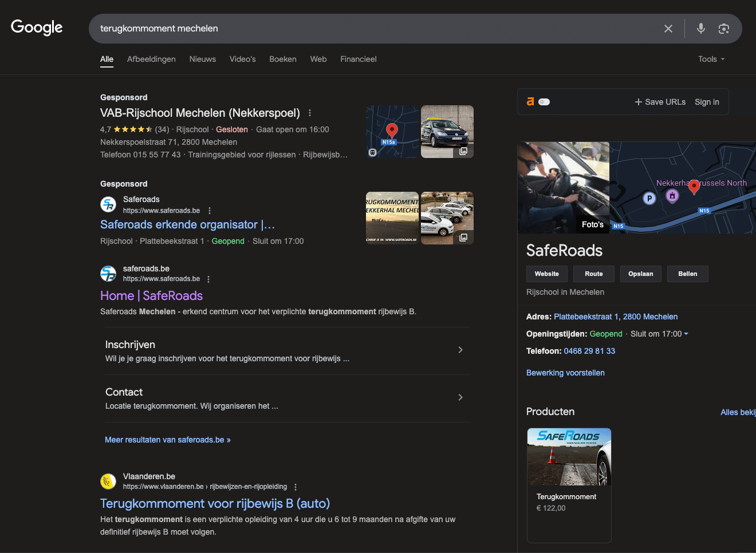Switch to the Afbeeldingen tab
This screenshot has height=553, width=756.
tap(151, 59)
